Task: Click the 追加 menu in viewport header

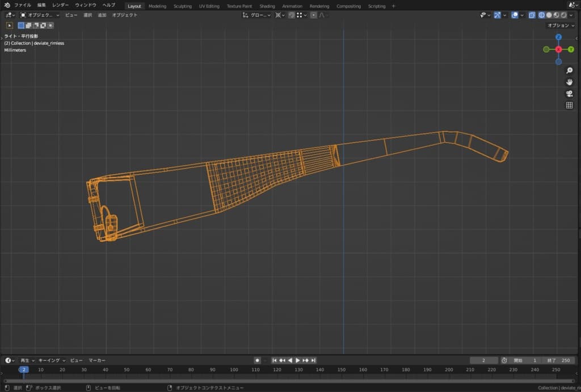Action: click(102, 15)
